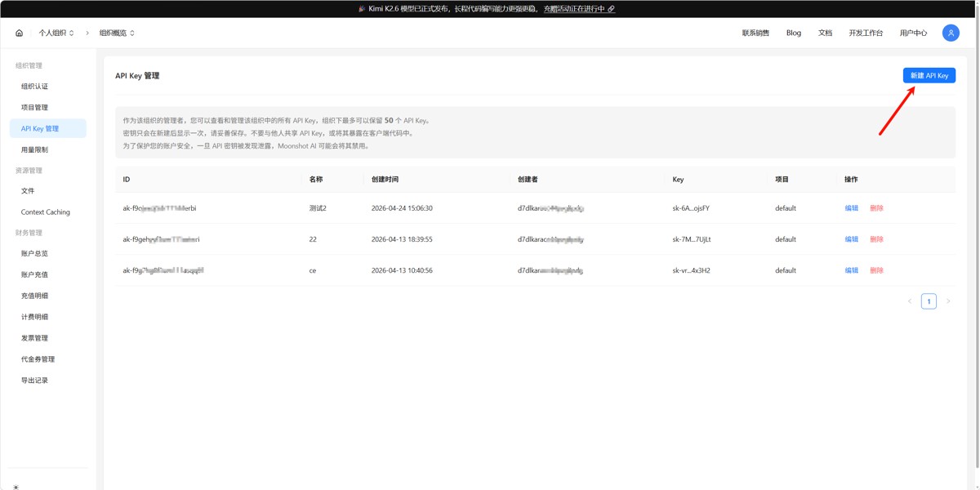Open 文档 in top navigation
The width and height of the screenshot is (980, 490).
(x=825, y=33)
